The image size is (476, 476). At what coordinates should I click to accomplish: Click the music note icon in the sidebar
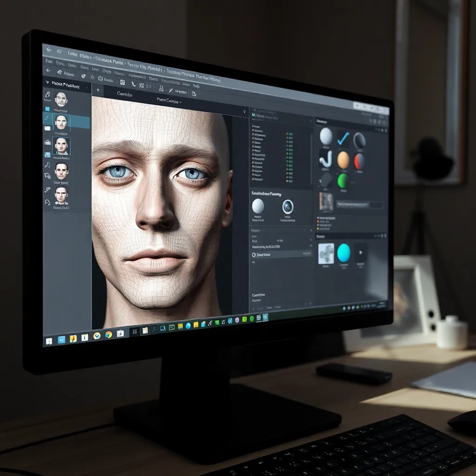point(47,164)
